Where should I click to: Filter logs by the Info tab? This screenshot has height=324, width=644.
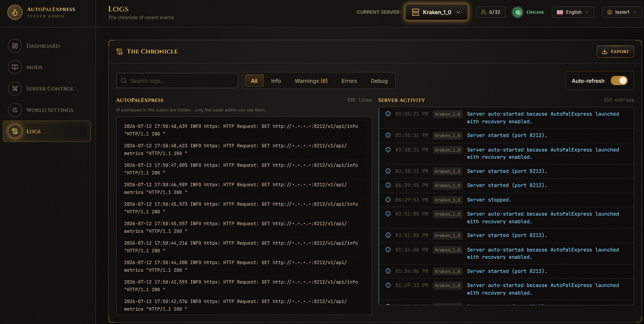276,81
